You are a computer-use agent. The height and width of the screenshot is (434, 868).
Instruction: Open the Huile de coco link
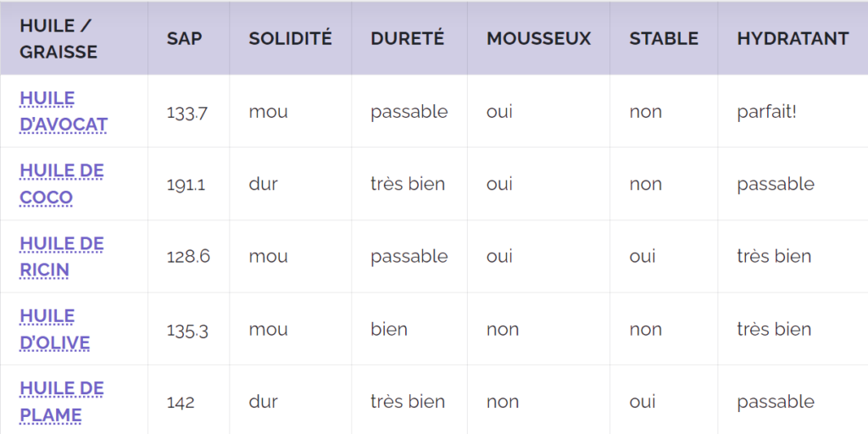tap(61, 184)
